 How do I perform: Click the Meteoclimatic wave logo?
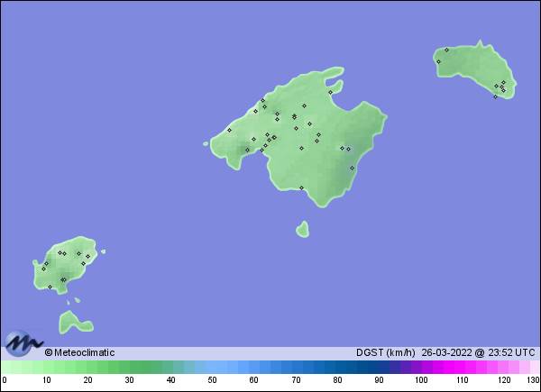(23, 343)
